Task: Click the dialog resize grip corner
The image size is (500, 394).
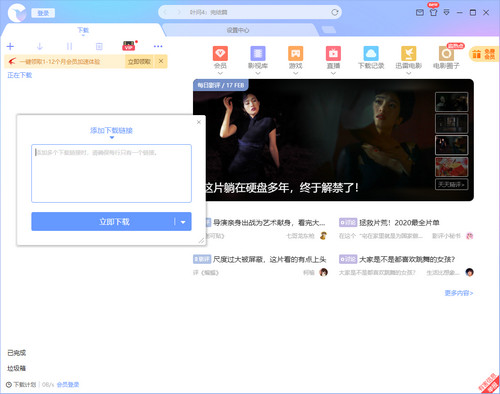Action: click(202, 241)
